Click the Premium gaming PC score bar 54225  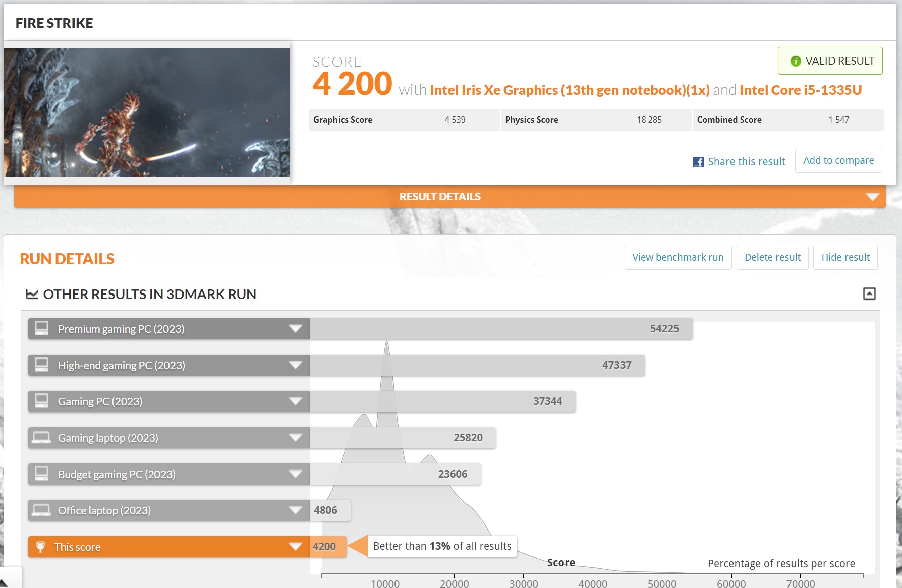coord(501,329)
